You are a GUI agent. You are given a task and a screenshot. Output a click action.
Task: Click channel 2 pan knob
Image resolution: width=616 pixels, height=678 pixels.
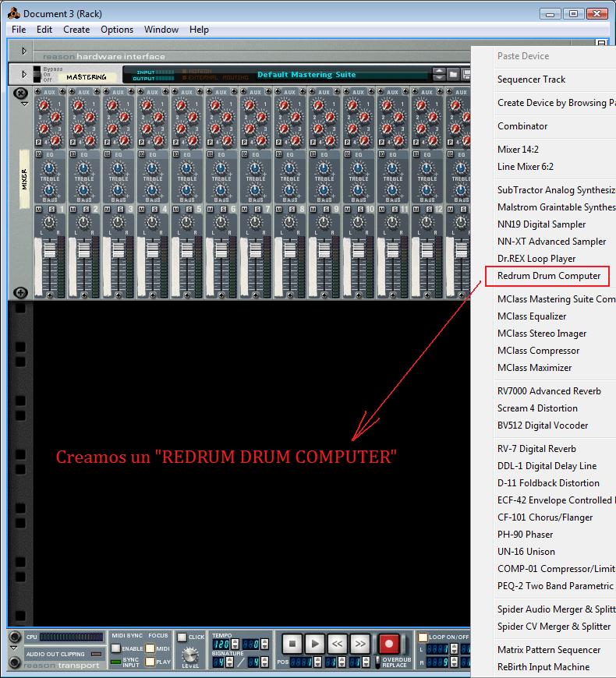83,222
